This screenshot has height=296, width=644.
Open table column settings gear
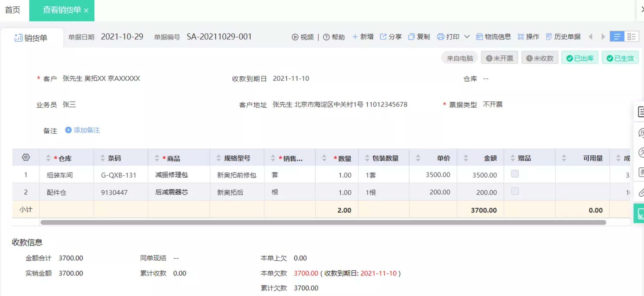[26, 157]
